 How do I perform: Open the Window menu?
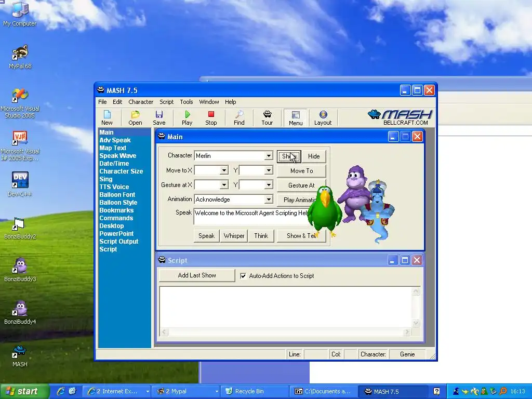click(209, 102)
